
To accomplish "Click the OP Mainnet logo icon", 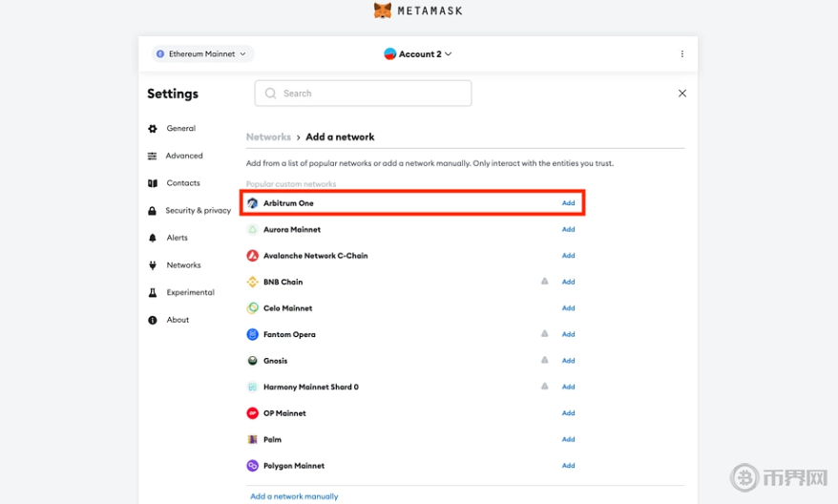I will coord(253,413).
